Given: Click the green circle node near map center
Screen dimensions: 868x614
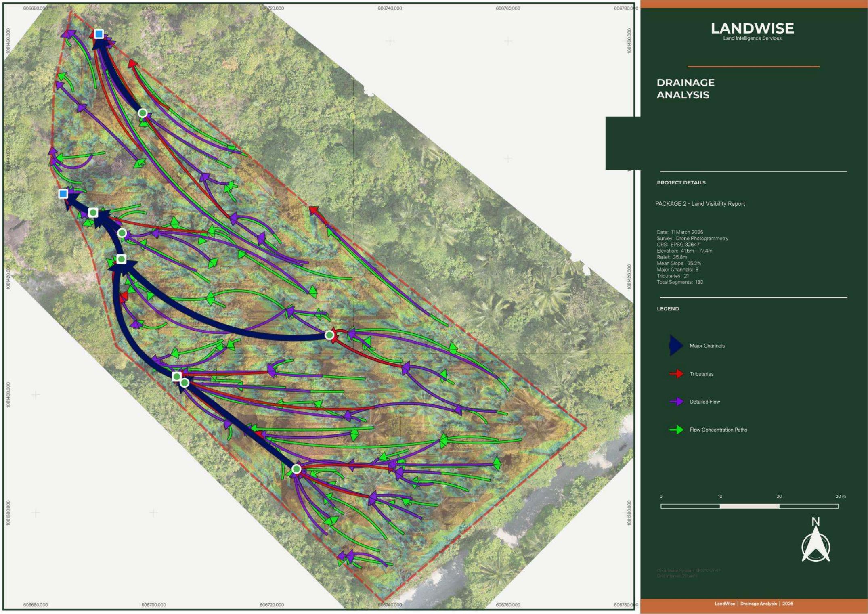Looking at the screenshot, I should tap(329, 335).
